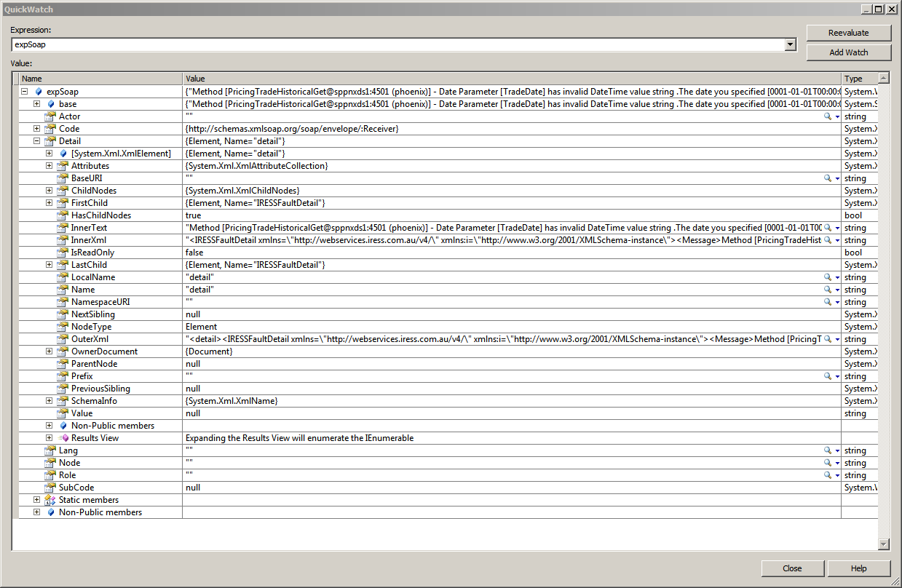Viewport: 902px width, 588px height.
Task: Click the property icon beside ParentNode
Action: pos(63,364)
